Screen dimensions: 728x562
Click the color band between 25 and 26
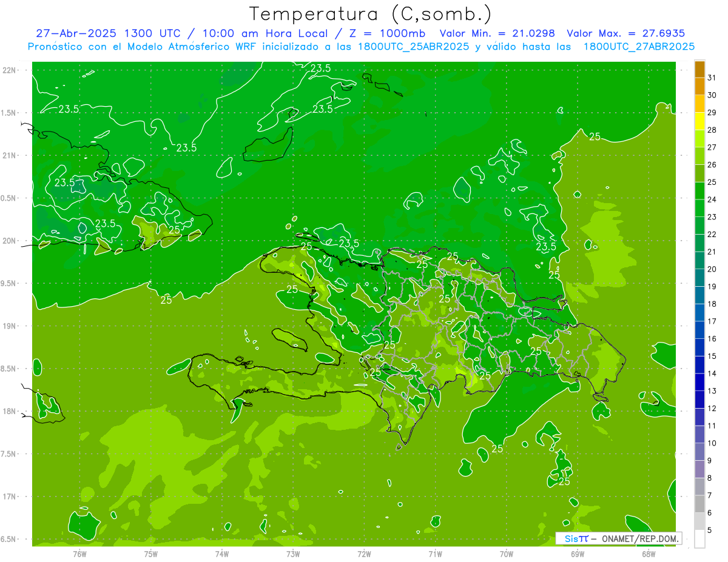tap(699, 173)
